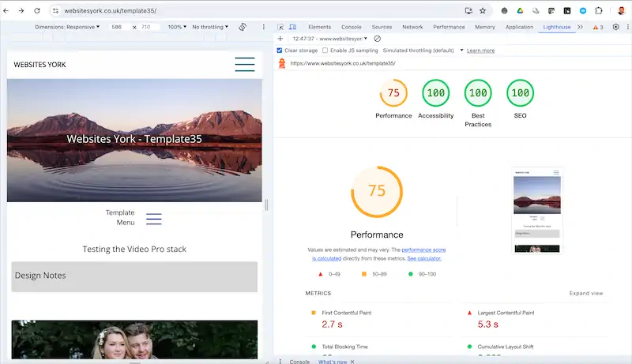The image size is (632, 364).
Task: Open device toolbar more options menu
Action: click(264, 27)
